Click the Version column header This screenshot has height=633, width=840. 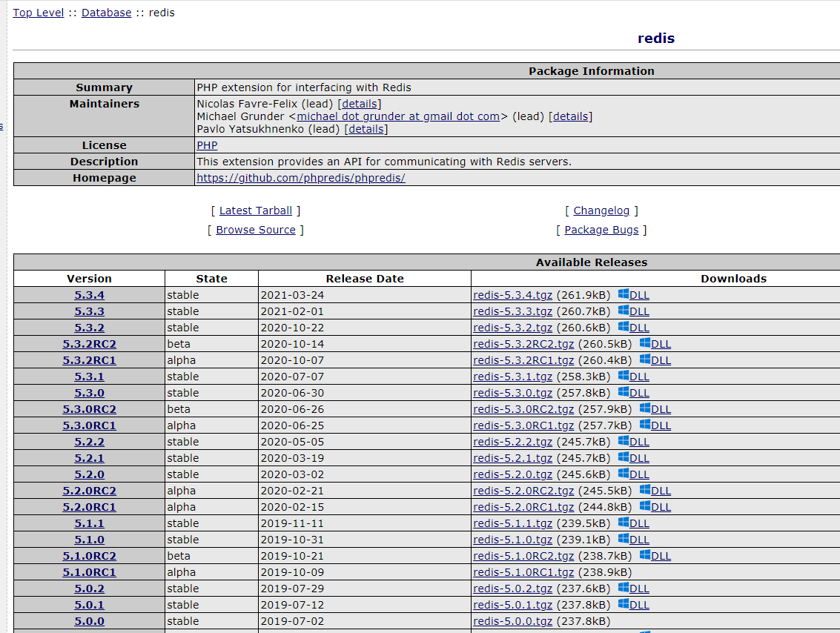(89, 279)
